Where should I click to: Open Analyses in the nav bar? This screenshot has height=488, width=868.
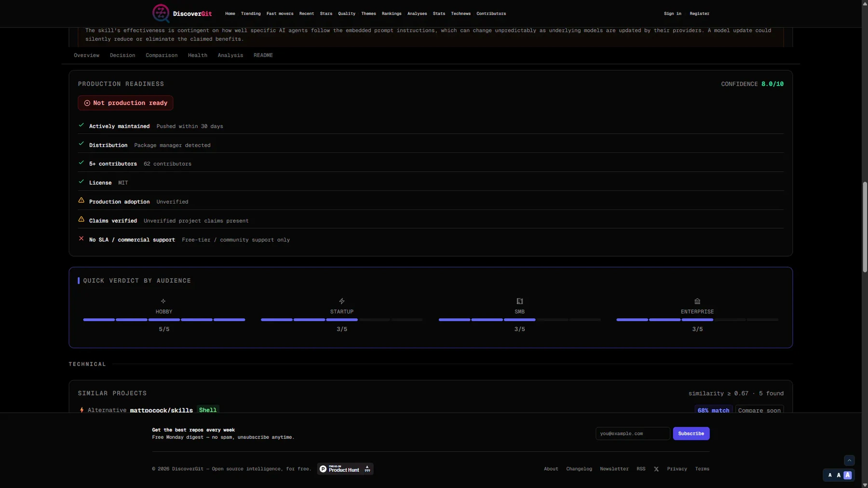[x=417, y=14]
